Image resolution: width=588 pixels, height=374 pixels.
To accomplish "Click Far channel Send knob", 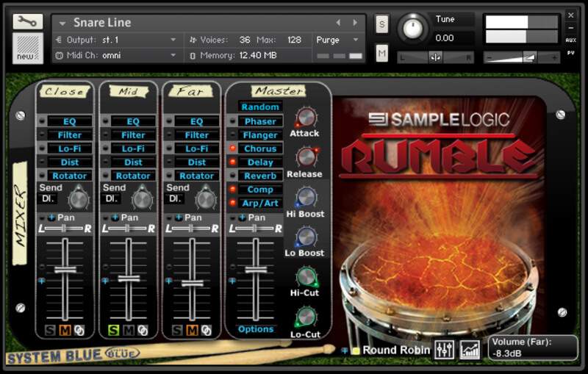I will (206, 199).
